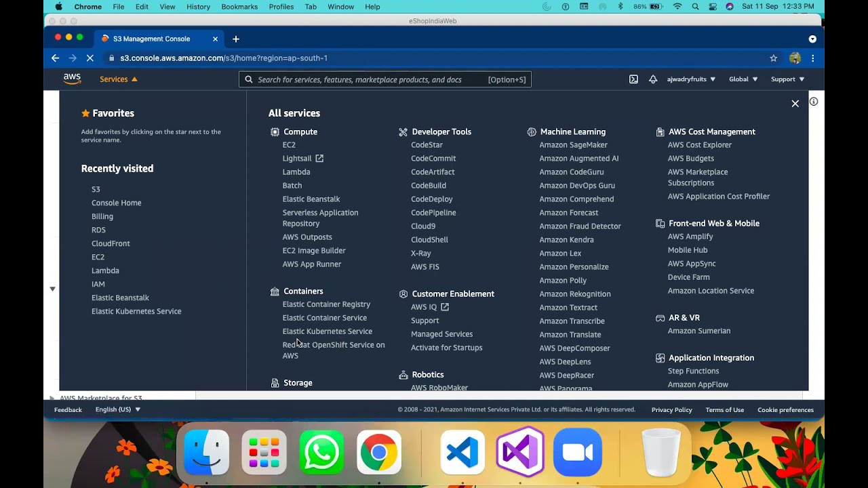The height and width of the screenshot is (488, 868).
Task: Collapse the Services dropdown in AWS header
Action: (x=119, y=79)
